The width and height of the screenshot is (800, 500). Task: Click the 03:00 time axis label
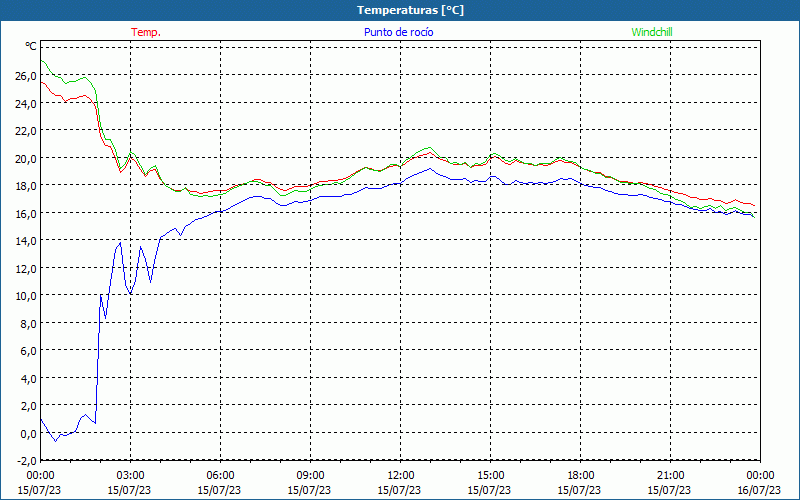coord(131,476)
